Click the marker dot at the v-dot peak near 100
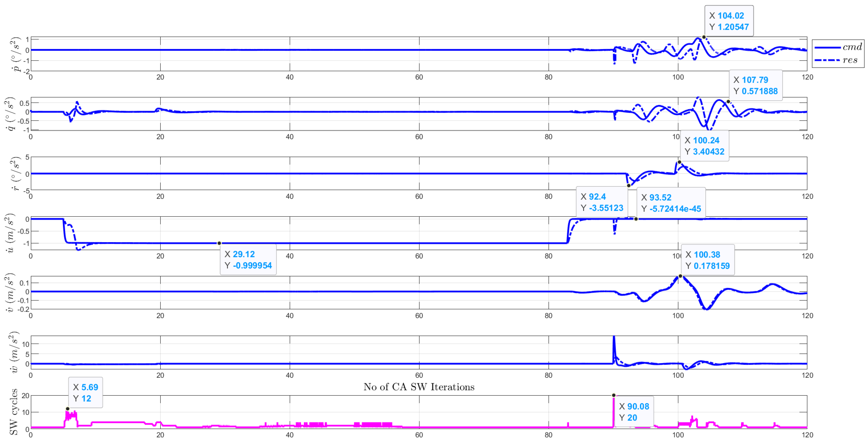The image size is (868, 445). click(x=680, y=276)
